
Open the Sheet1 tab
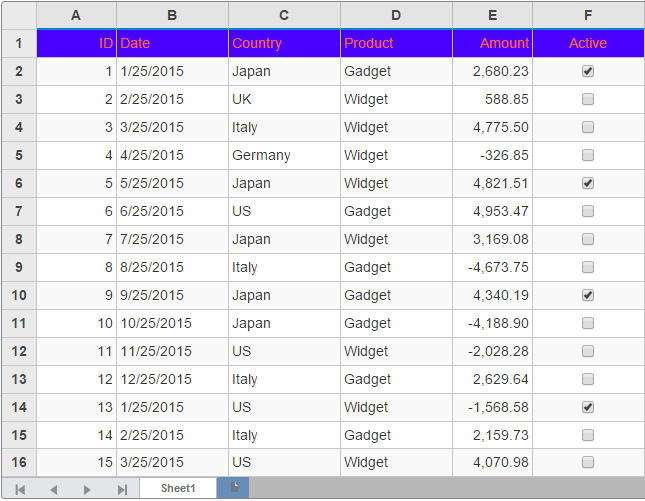click(178, 488)
